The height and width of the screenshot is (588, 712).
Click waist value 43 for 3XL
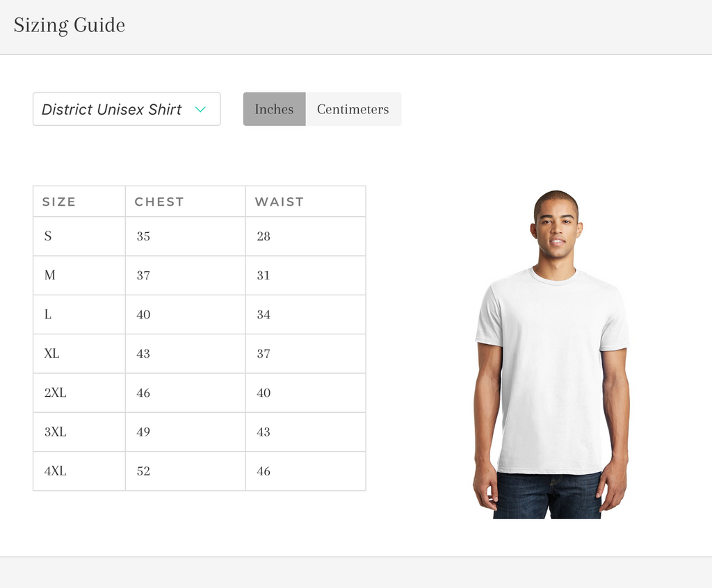264,432
